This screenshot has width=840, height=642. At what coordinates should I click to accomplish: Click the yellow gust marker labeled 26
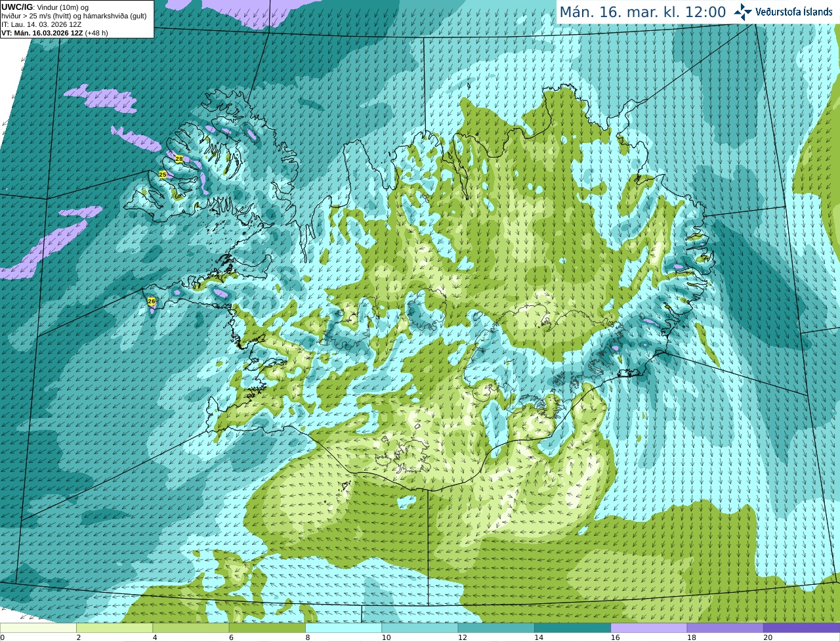click(152, 301)
